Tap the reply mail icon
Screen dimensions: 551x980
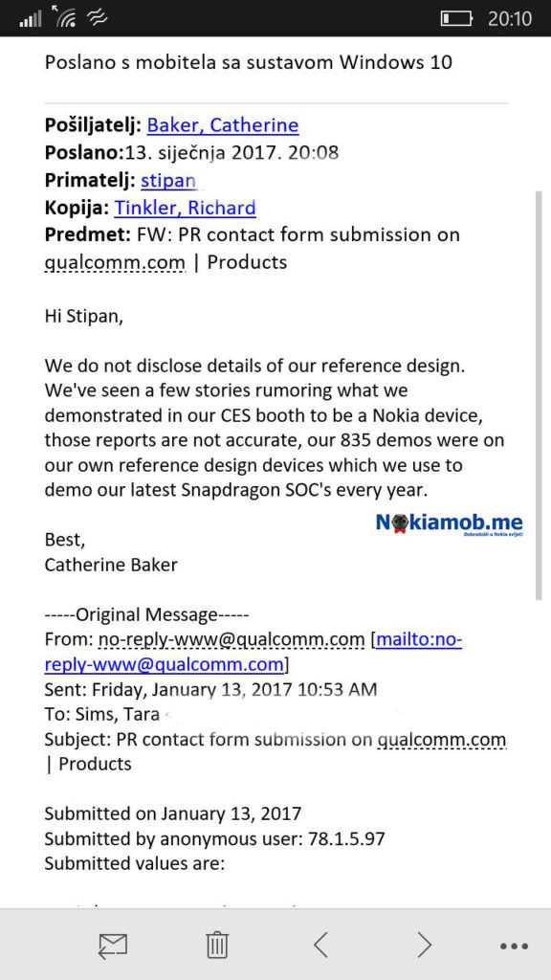click(113, 945)
